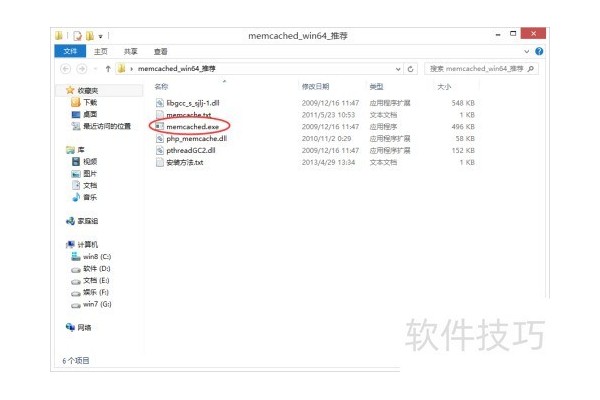Image resolution: width=600 pixels, height=400 pixels.
Task: Click the Back navigation arrow
Action: click(66, 69)
